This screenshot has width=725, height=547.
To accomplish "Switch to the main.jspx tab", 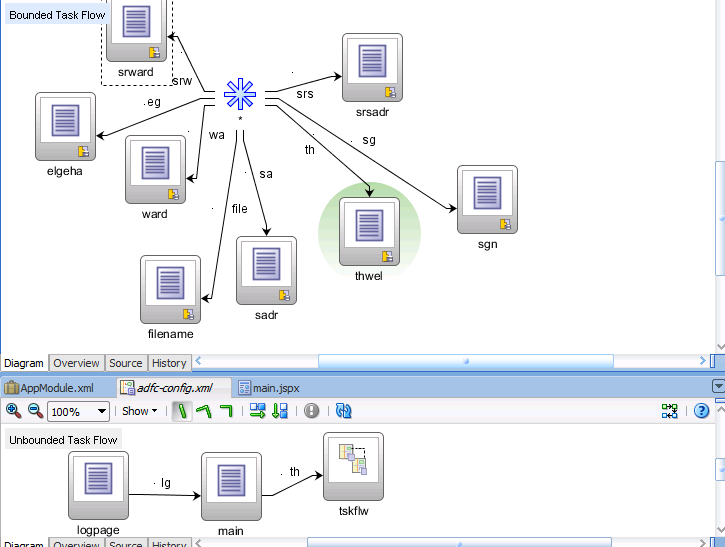I will (x=268, y=388).
